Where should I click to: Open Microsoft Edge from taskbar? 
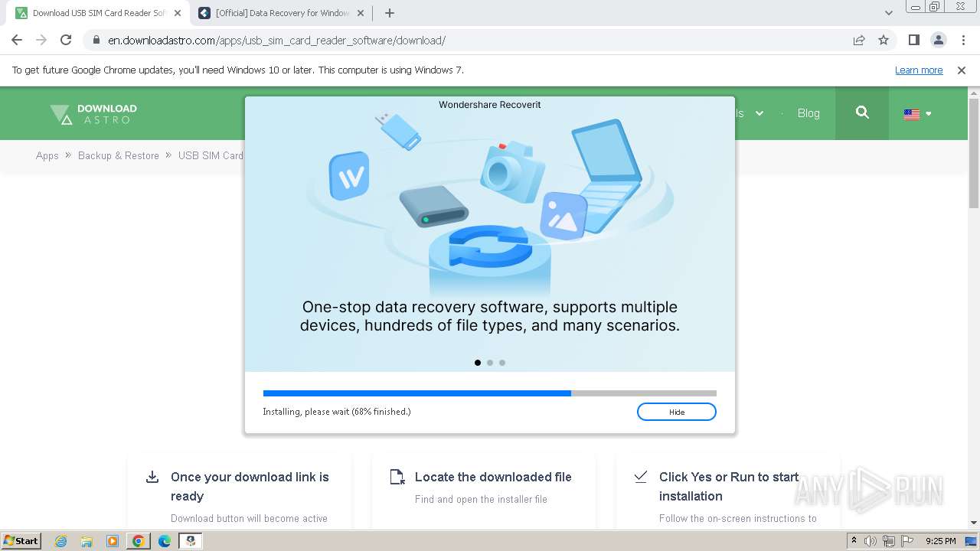click(x=165, y=541)
